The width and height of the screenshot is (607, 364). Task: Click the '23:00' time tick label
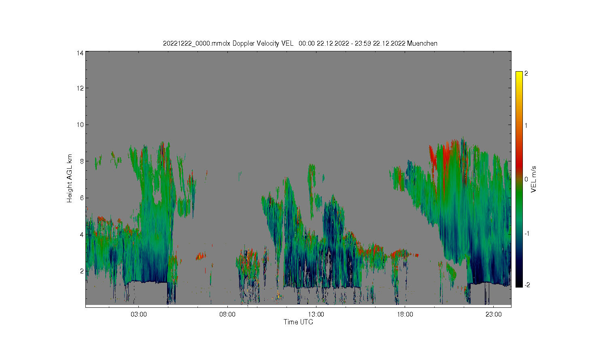(494, 314)
